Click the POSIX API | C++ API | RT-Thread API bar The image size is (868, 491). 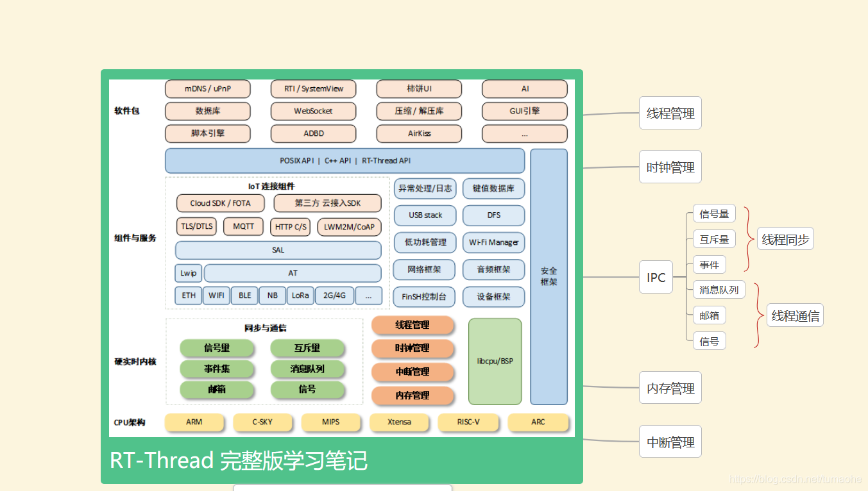click(x=345, y=161)
